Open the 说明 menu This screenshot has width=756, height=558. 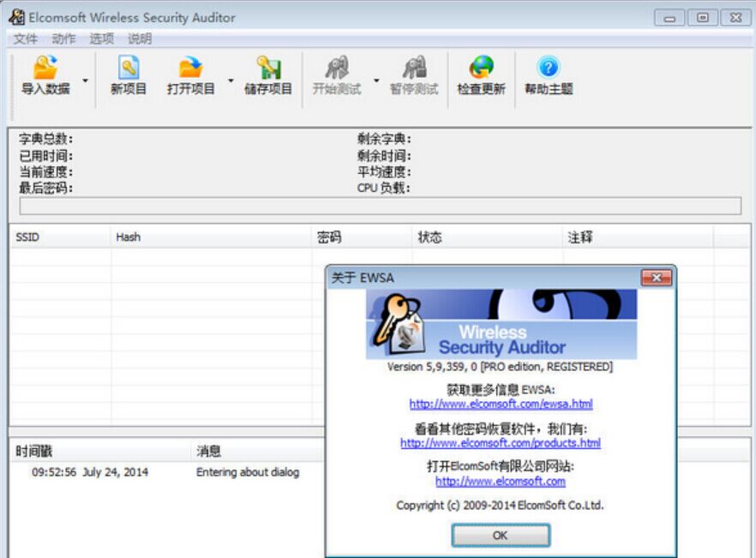[140, 39]
